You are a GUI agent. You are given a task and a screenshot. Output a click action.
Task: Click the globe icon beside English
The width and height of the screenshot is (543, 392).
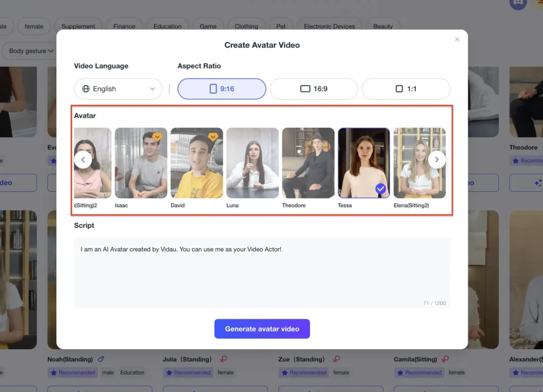point(86,89)
